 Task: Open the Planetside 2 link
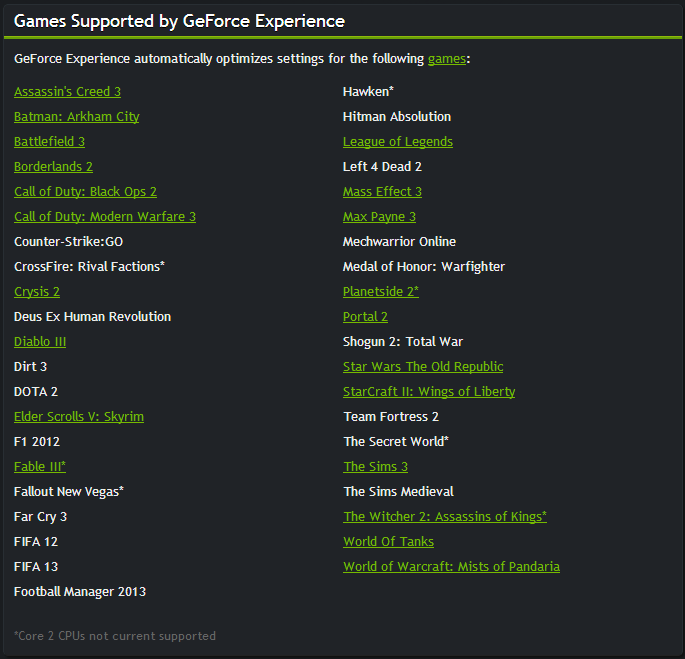381,292
